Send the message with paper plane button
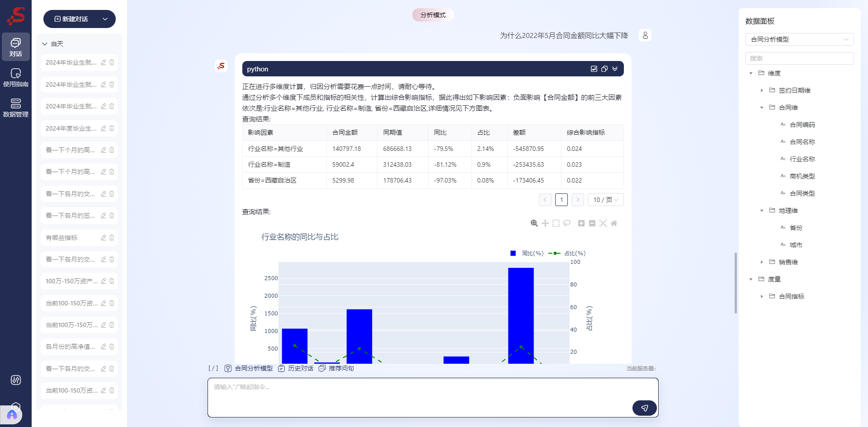868x427 pixels. pyautogui.click(x=645, y=408)
